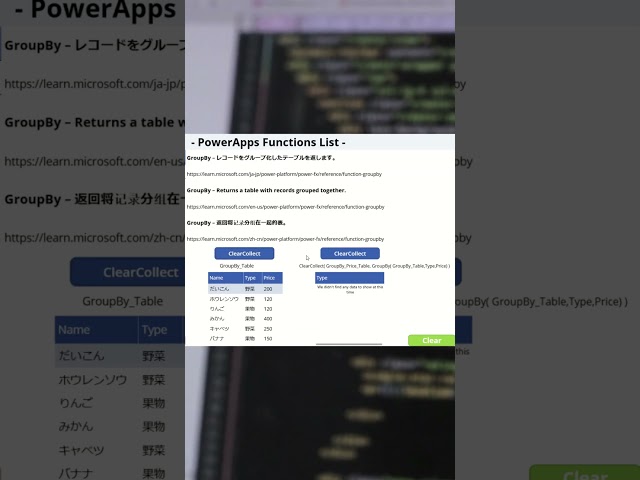Click the Name column header in center table

tap(226, 278)
